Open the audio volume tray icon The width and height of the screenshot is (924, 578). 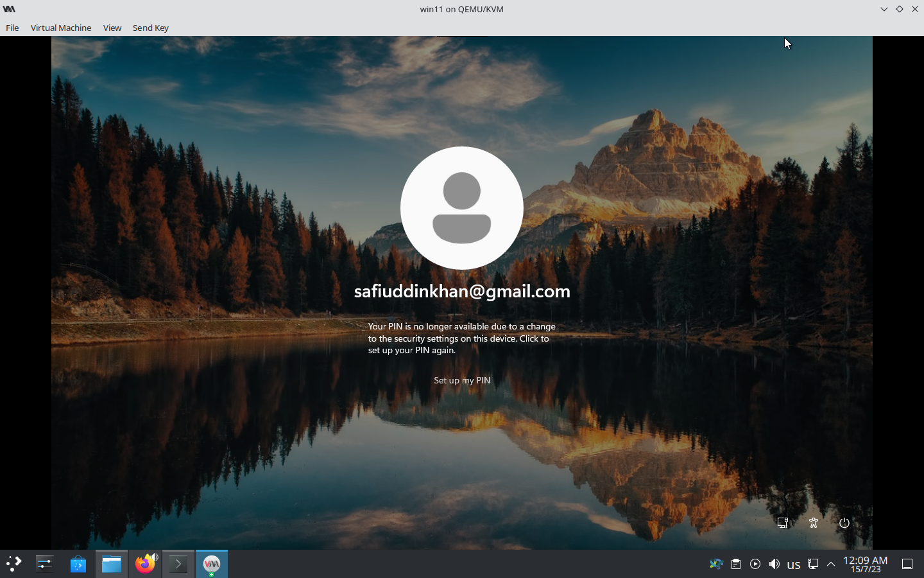pyautogui.click(x=774, y=564)
